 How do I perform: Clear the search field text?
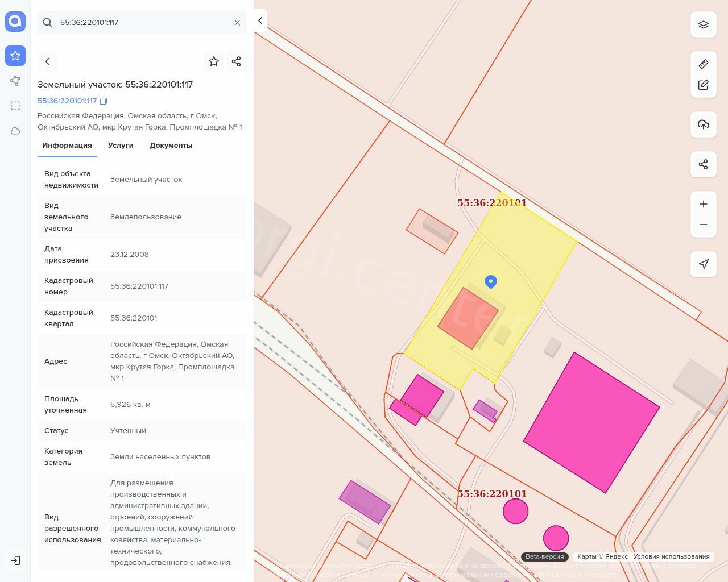pos(237,23)
